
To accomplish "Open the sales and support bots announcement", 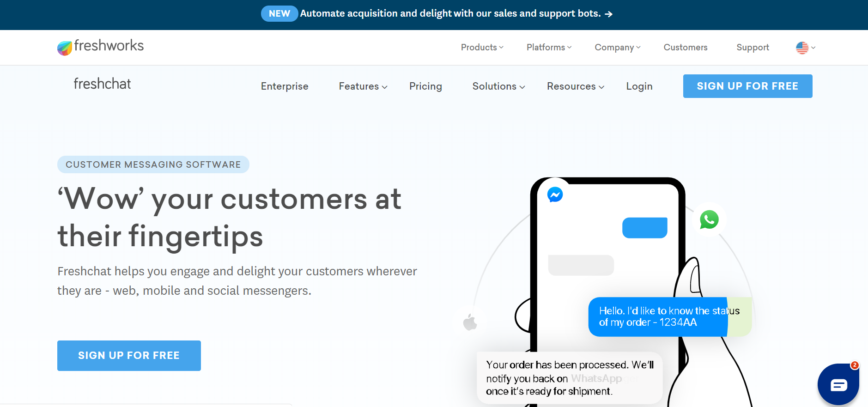I will pyautogui.click(x=450, y=13).
